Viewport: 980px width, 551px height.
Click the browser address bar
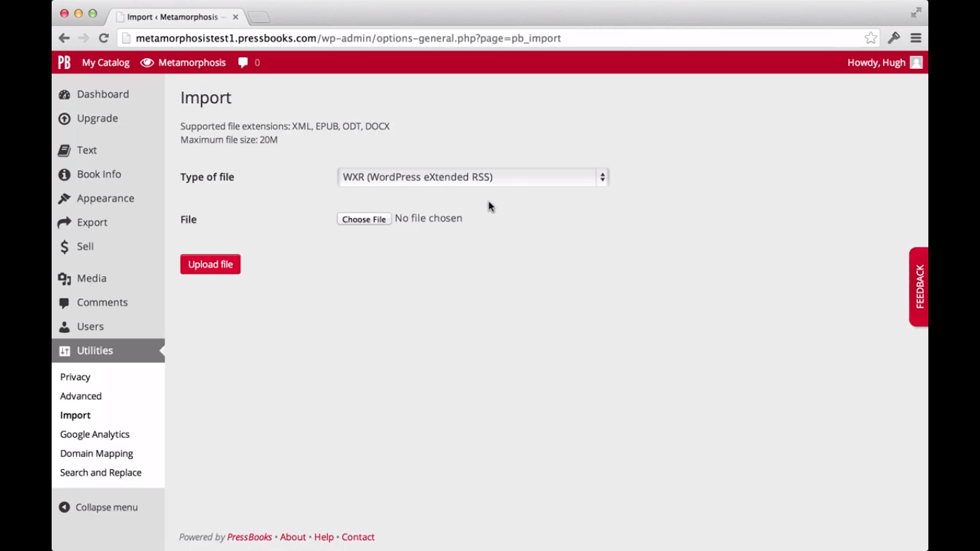coord(347,38)
